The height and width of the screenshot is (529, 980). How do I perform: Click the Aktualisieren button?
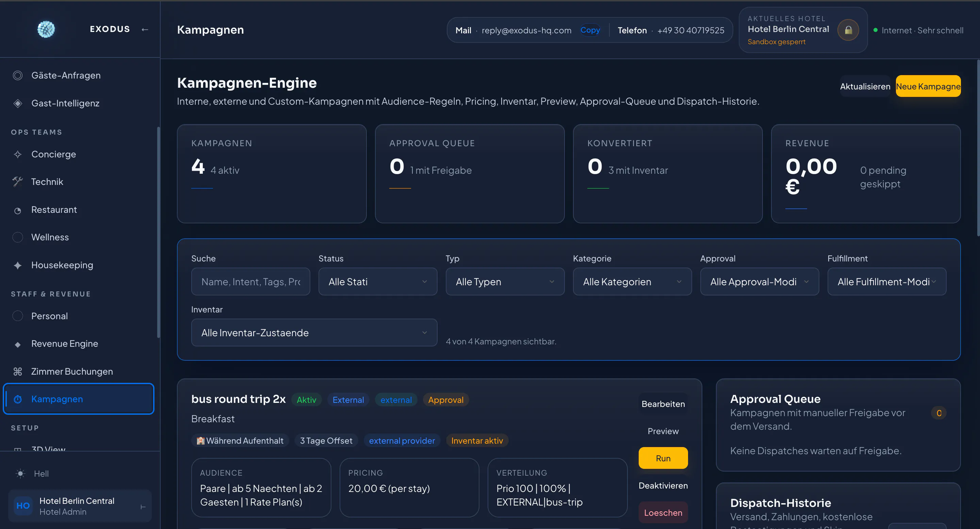pos(865,86)
